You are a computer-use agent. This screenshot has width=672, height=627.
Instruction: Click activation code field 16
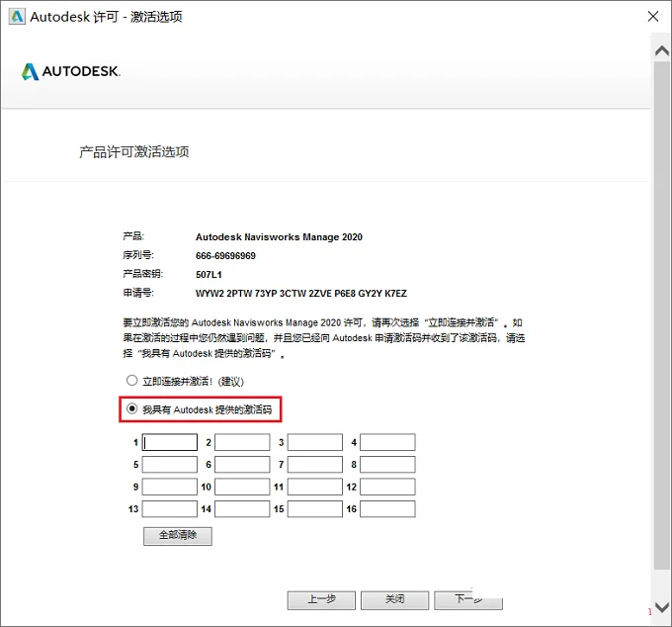[387, 509]
